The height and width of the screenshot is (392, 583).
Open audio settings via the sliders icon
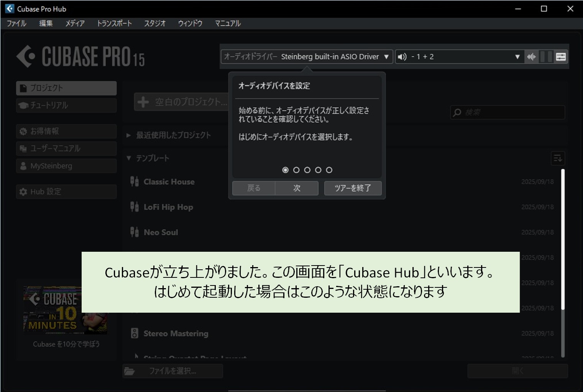pyautogui.click(x=561, y=56)
